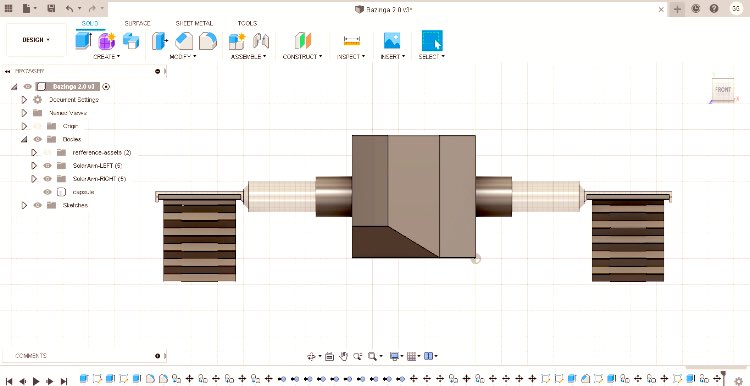Open Grid and Snaps settings dropdown
This screenshot has width=750, height=386.
[413, 356]
